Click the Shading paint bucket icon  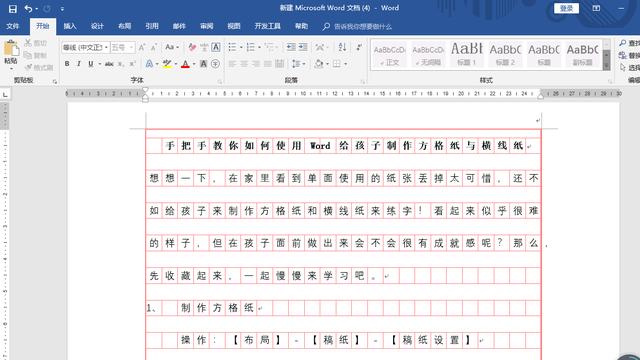(x=319, y=64)
